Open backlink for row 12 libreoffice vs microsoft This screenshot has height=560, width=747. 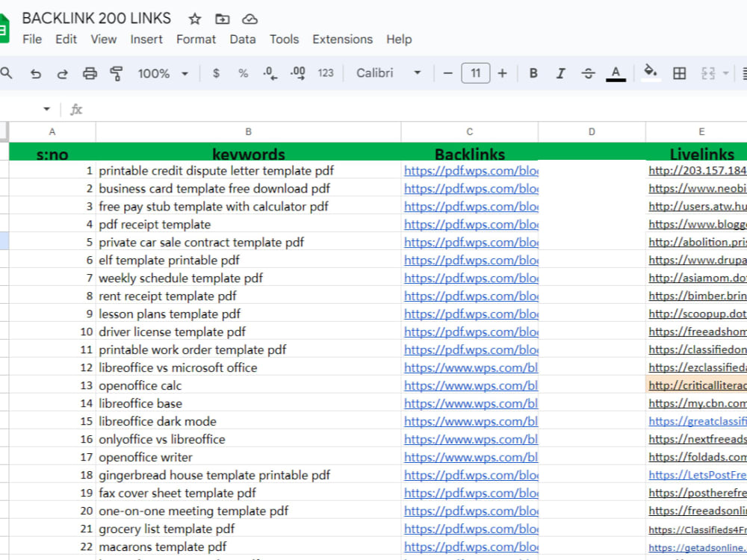click(x=471, y=367)
